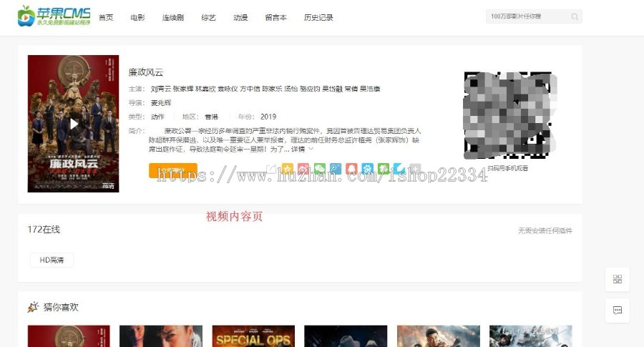Image resolution: width=644 pixels, height=347 pixels.
Task: Click actor link 刘青云
Action: (160, 89)
